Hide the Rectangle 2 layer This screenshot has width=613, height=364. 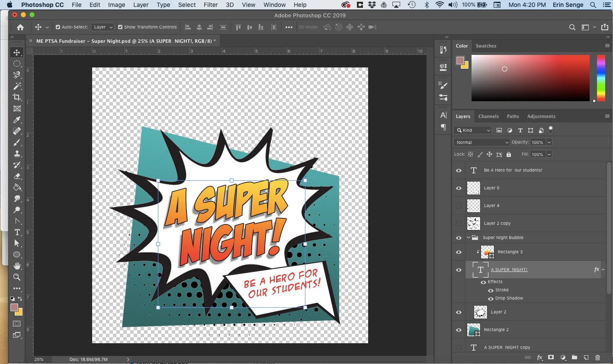[459, 330]
